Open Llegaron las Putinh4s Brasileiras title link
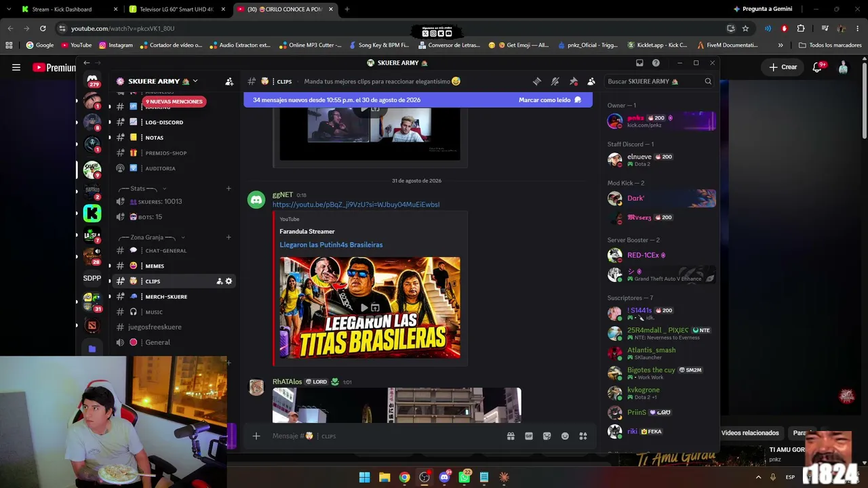Viewport: 868px width, 488px height. click(x=331, y=245)
